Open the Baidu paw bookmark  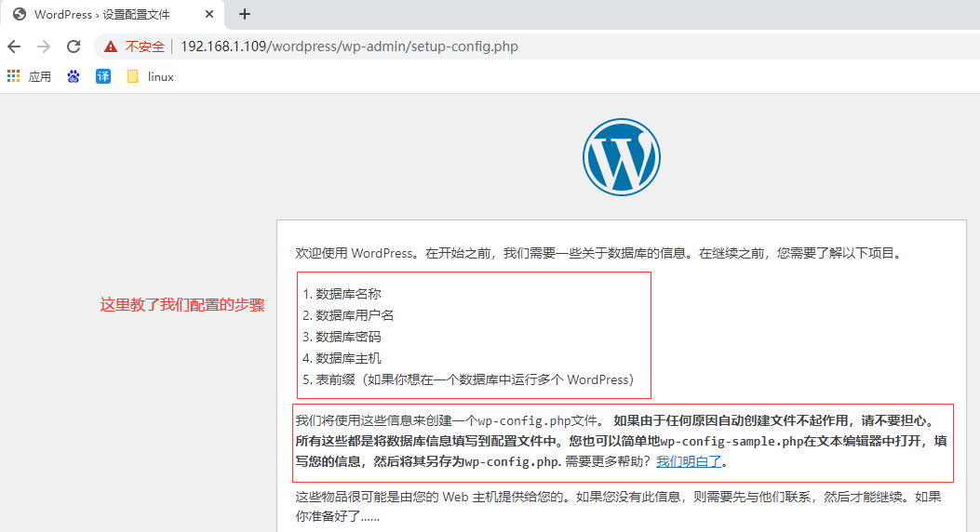tap(74, 77)
